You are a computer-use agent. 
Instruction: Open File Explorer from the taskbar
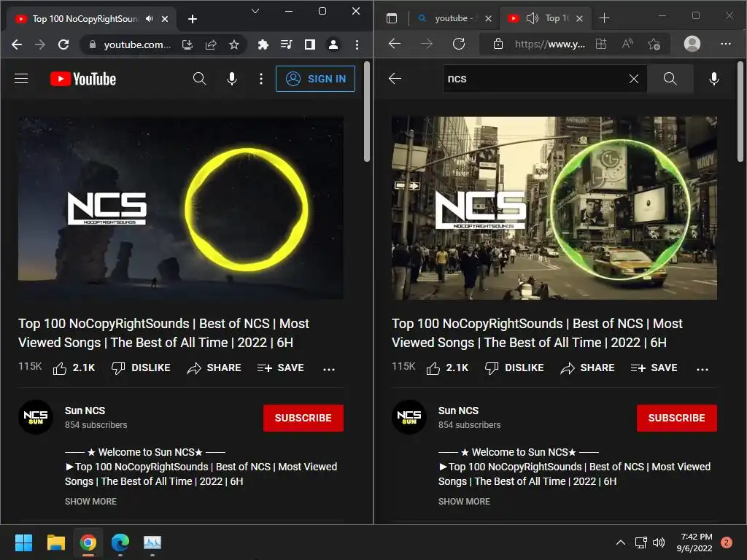pos(55,542)
